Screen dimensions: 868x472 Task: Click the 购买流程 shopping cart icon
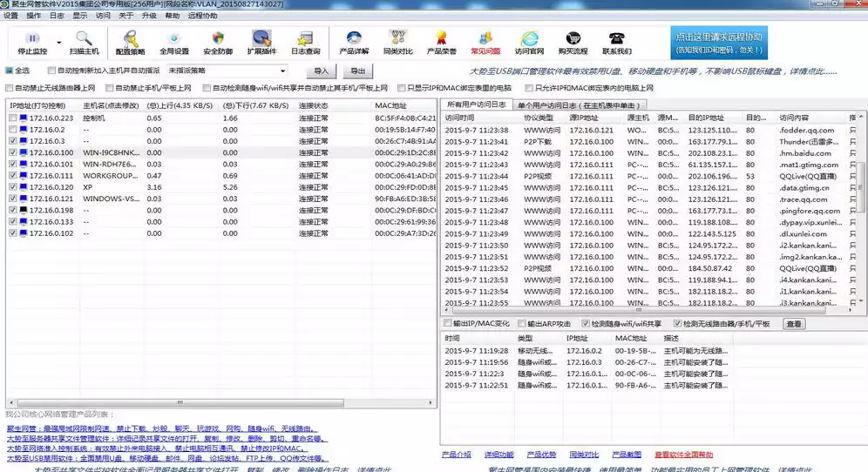tap(573, 38)
